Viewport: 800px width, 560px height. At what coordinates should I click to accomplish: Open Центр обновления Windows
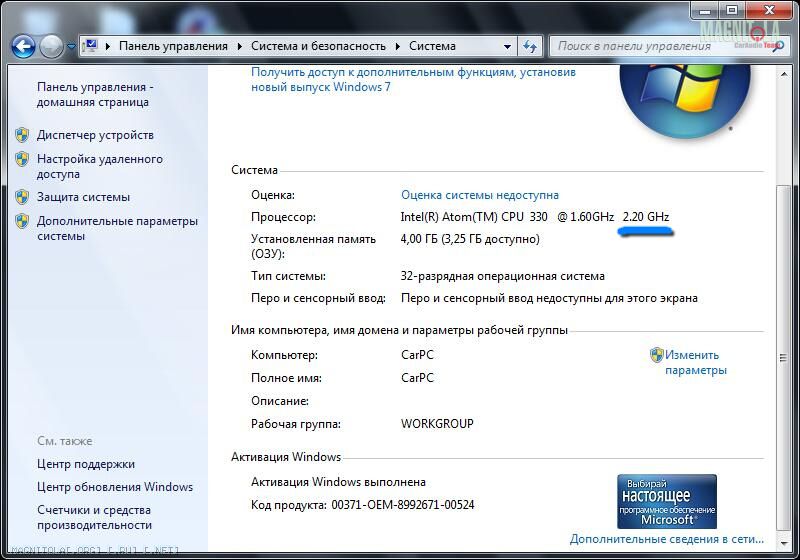coord(115,487)
